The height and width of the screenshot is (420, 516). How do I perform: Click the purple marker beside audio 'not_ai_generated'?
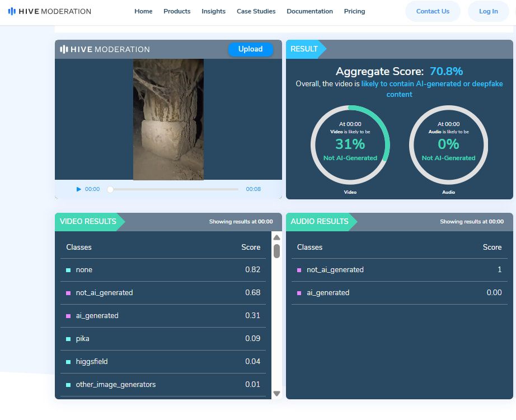point(299,270)
